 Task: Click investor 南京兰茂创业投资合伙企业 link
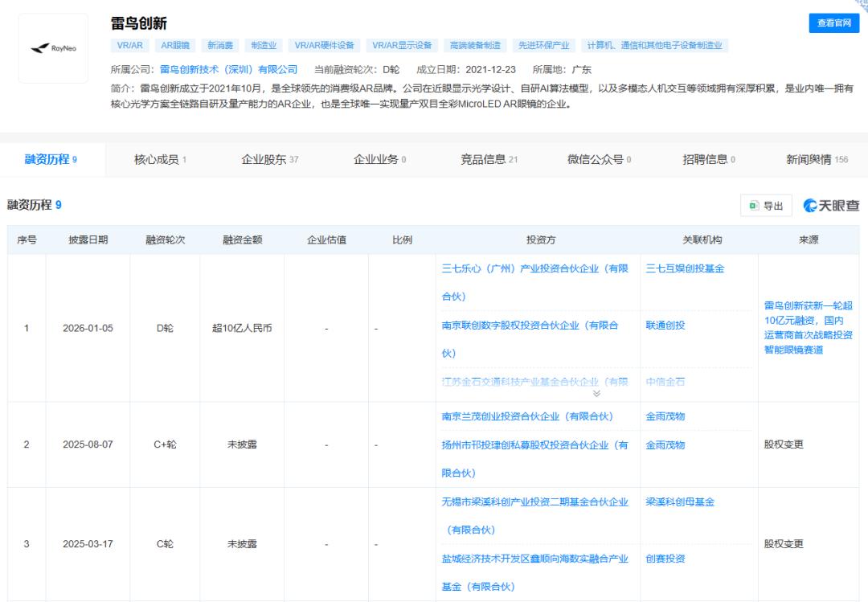click(527, 416)
